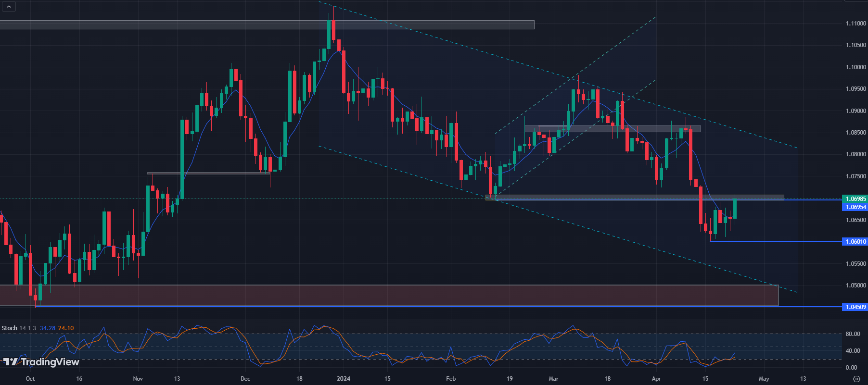
Task: Select the 1.04509 horizontal line price label
Action: [855, 307]
